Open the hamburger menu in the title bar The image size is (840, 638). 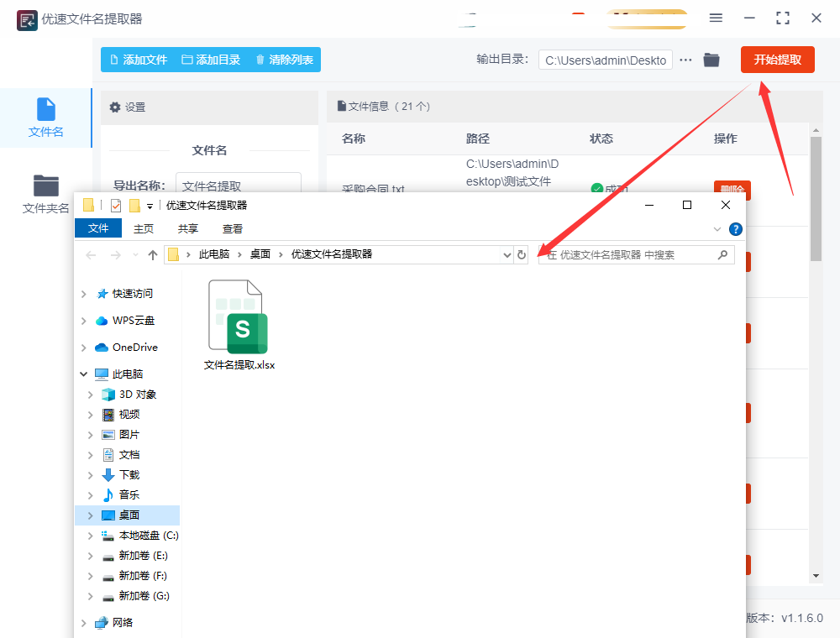(716, 18)
